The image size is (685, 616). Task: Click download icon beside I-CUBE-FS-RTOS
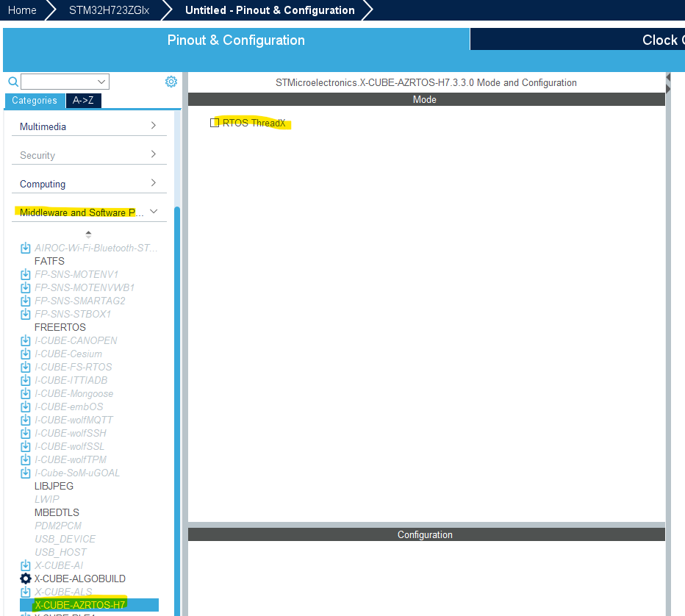[x=26, y=367]
